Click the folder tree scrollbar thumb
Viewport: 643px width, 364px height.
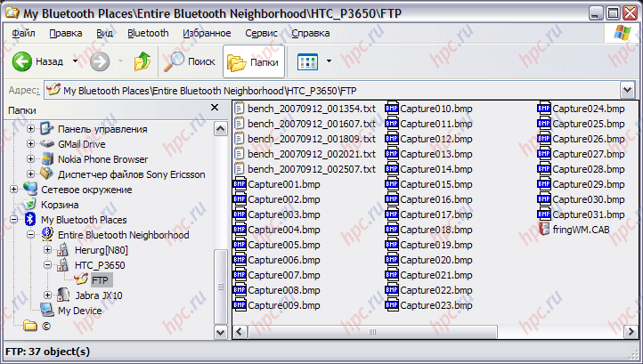pyautogui.click(x=221, y=287)
